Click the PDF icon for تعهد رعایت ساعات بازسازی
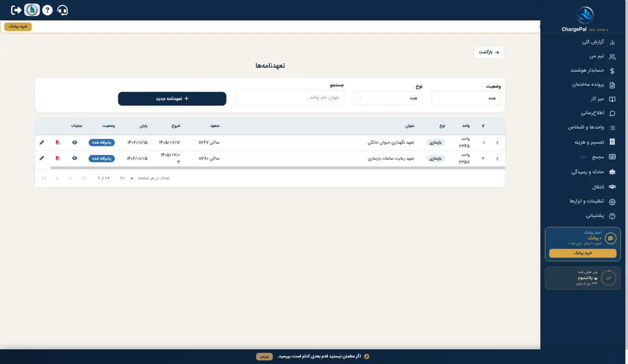Viewport: 628px width, 364px height. (x=58, y=158)
